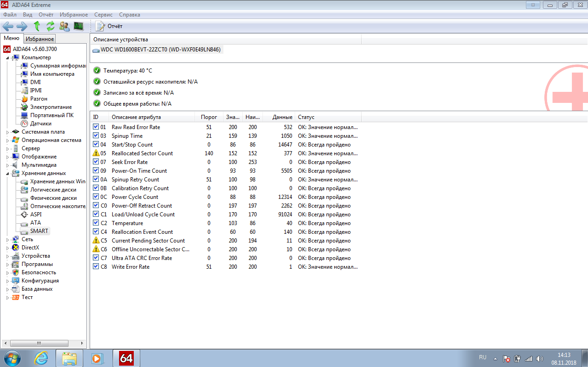Sort by Данные column header

tap(280, 117)
